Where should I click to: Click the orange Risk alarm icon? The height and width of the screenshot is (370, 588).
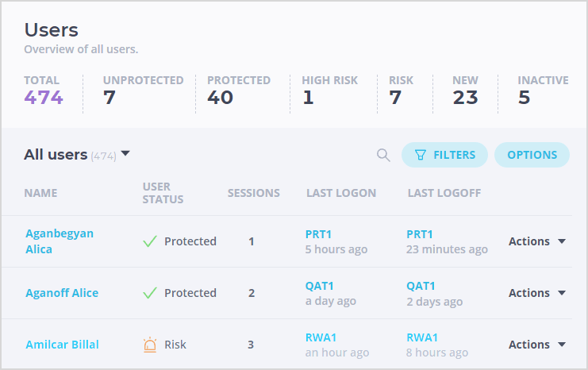(x=150, y=345)
